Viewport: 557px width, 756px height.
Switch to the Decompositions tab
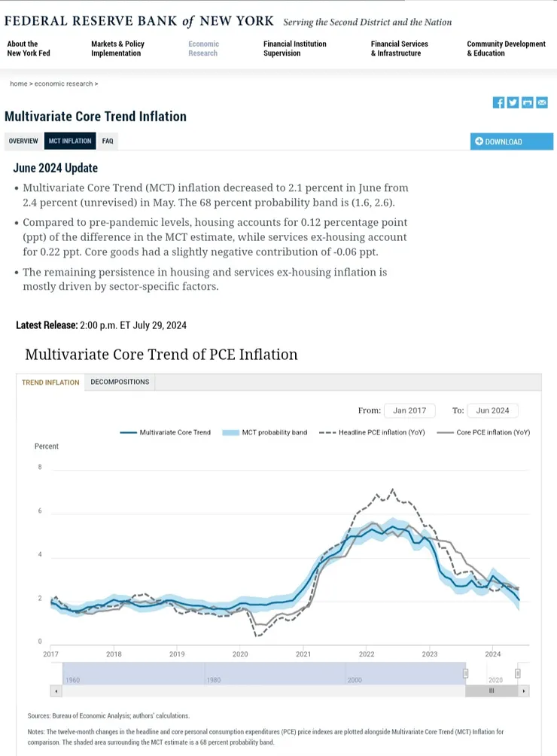tap(120, 382)
